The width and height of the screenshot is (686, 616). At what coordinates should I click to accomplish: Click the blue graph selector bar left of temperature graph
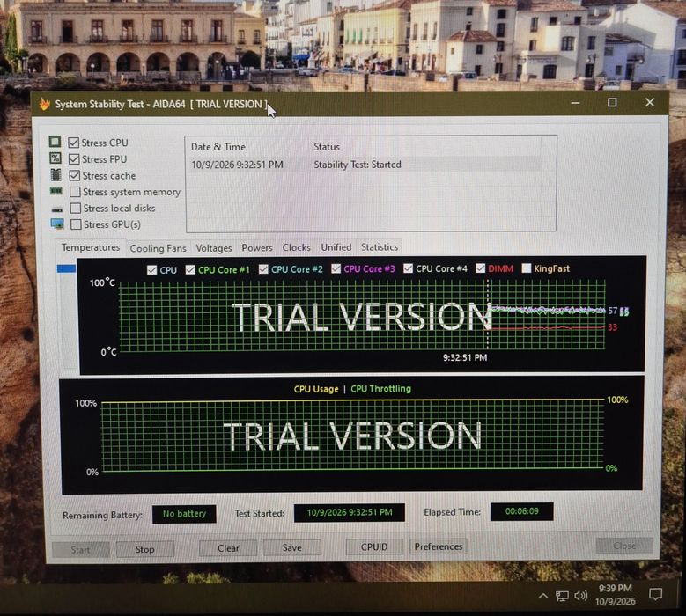pyautogui.click(x=66, y=268)
